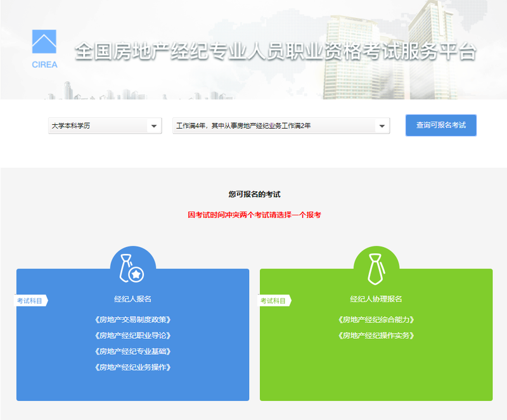Open 《房地产经纪业务操作》 subject

(132, 367)
